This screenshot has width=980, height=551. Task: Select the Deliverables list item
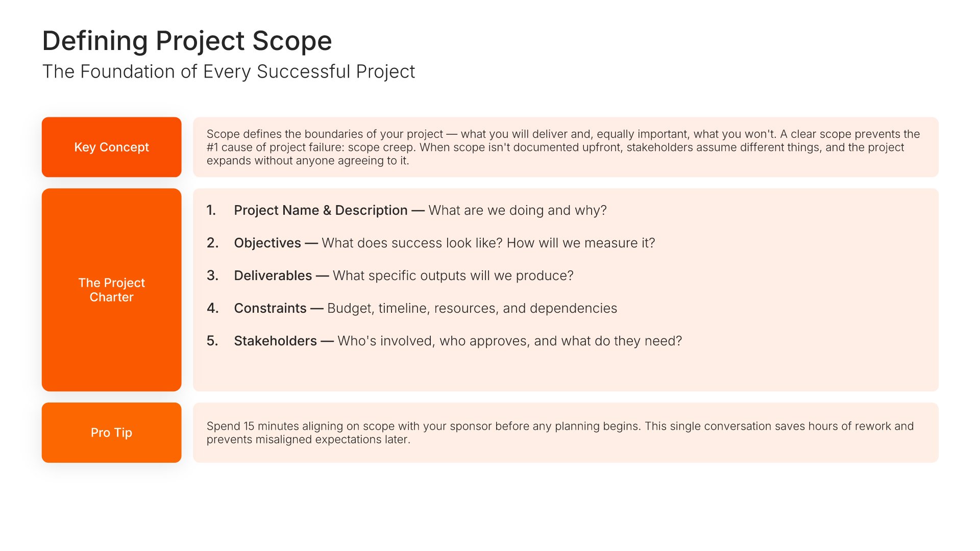point(390,275)
